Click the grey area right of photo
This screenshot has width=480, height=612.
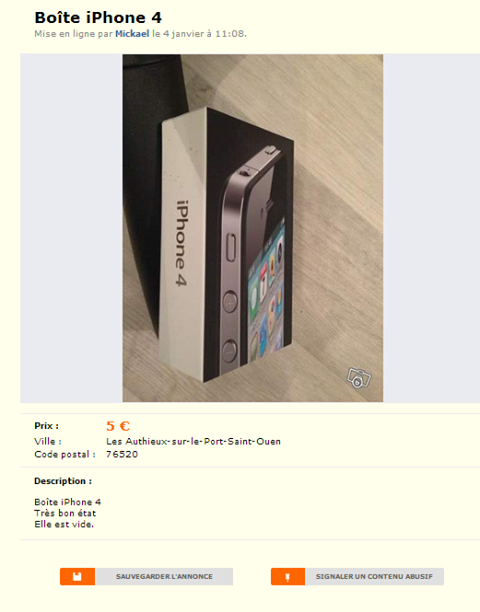click(x=431, y=228)
